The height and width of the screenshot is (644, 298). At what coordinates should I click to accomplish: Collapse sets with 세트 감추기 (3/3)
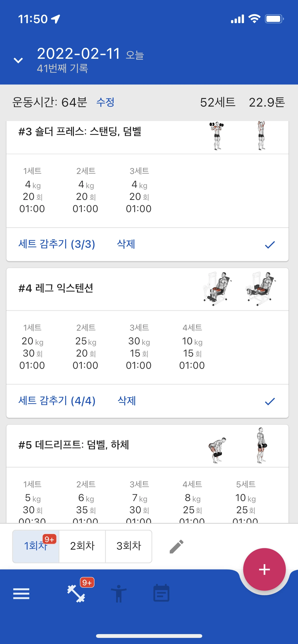57,244
